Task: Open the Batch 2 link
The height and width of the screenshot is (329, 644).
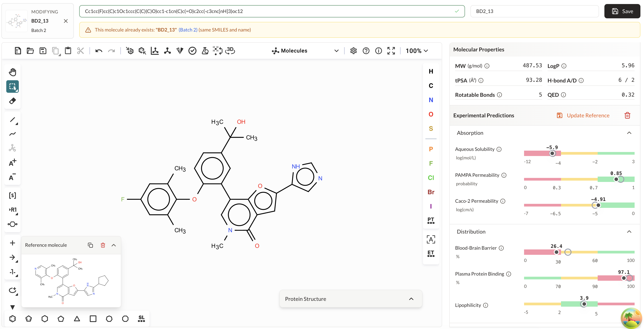Action: click(188, 30)
